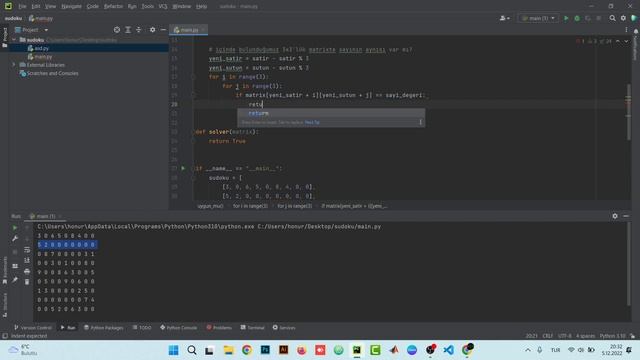Open IDE settings gear in top toolbar

[x=623, y=18]
